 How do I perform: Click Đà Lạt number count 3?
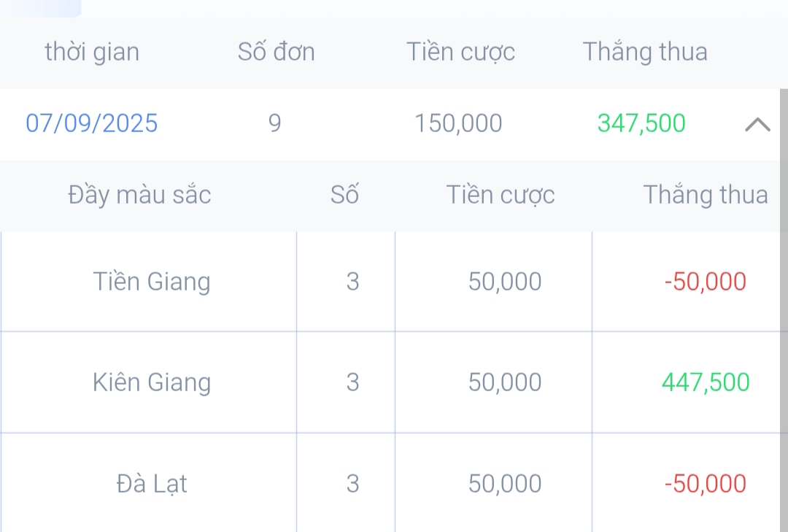[353, 484]
